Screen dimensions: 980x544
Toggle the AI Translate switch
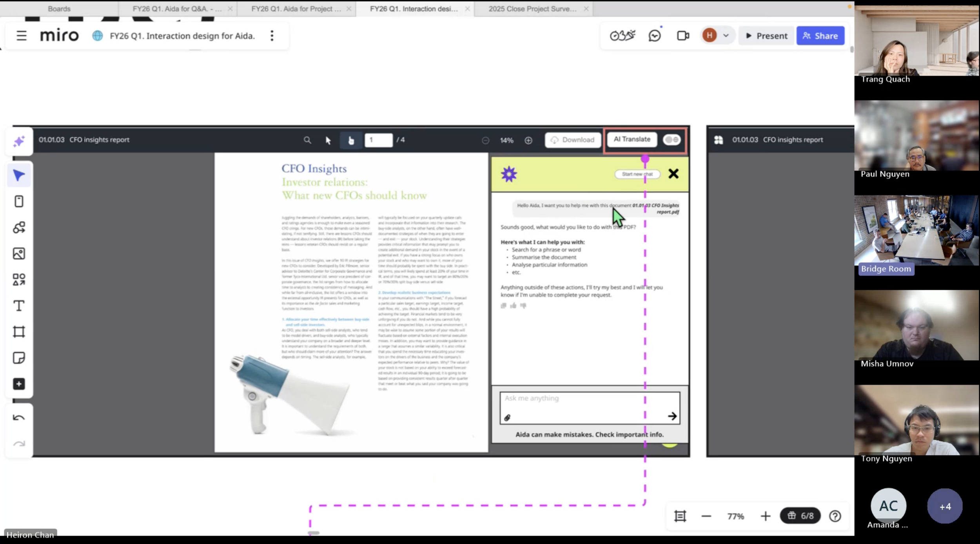pyautogui.click(x=671, y=140)
